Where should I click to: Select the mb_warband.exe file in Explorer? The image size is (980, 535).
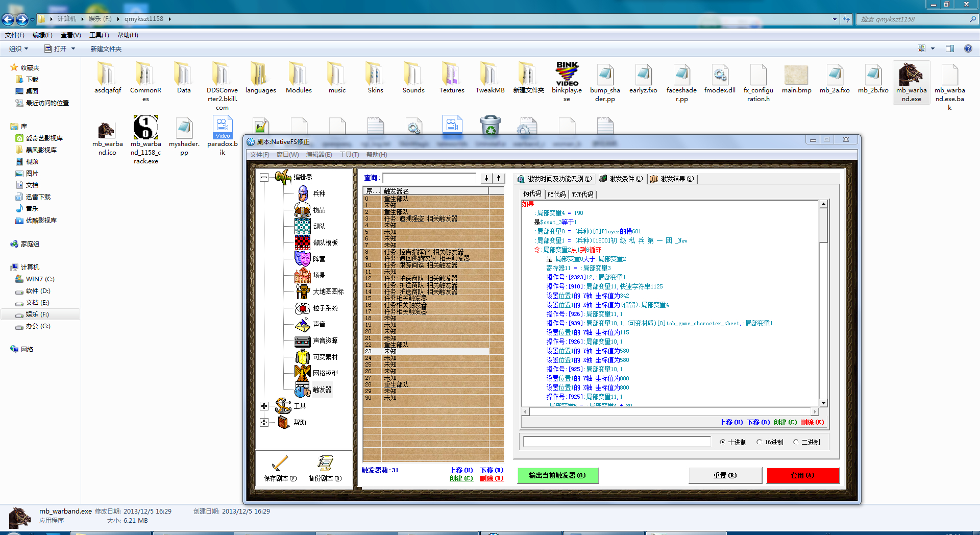click(911, 82)
